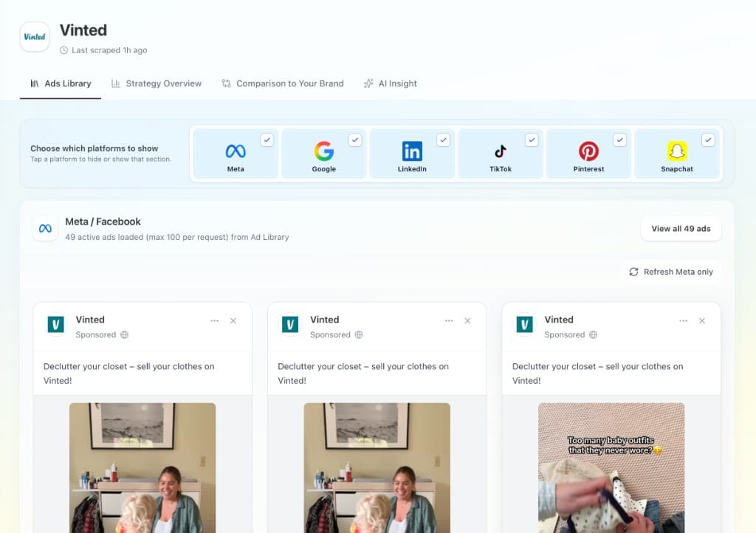The image size is (756, 533).
Task: Click the LinkedIn platform logo
Action: coord(412,151)
